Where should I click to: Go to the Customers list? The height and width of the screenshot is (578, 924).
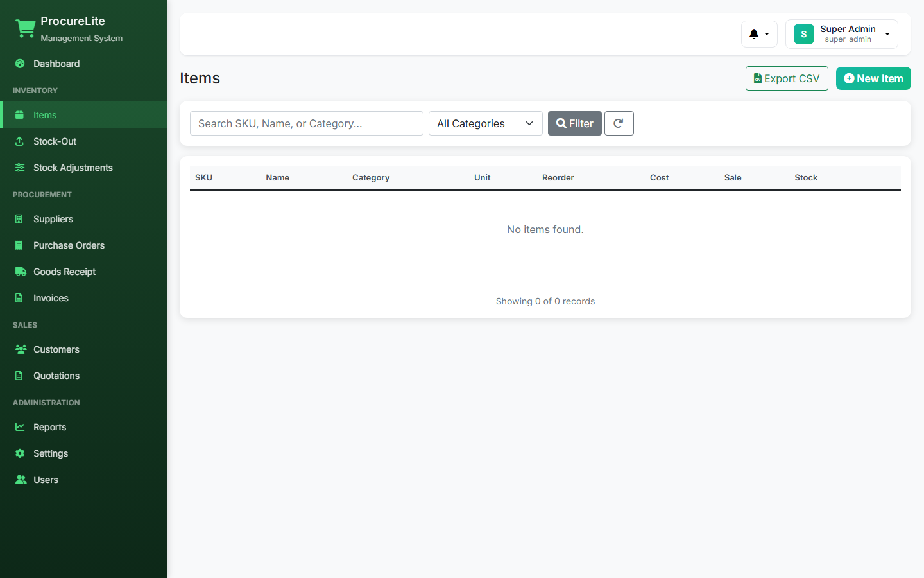[x=83, y=349]
